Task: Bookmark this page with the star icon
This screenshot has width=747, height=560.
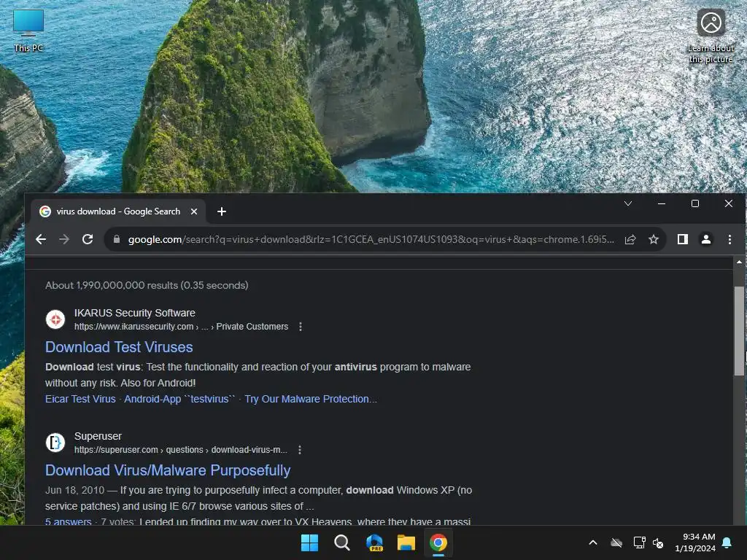Action: pyautogui.click(x=654, y=239)
